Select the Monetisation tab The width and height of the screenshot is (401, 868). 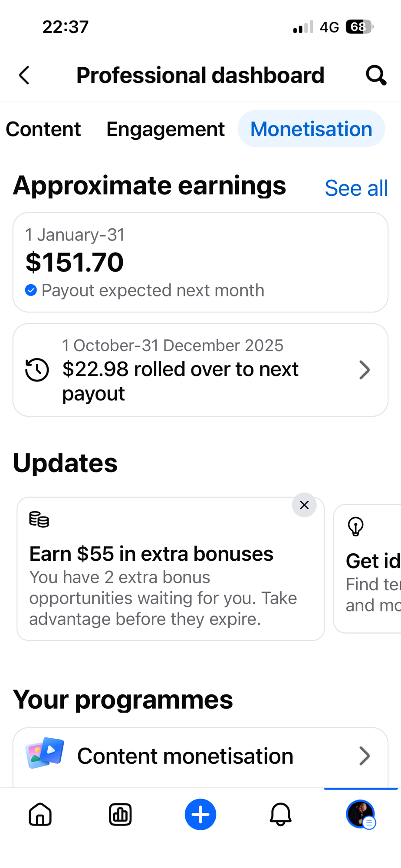click(x=311, y=129)
